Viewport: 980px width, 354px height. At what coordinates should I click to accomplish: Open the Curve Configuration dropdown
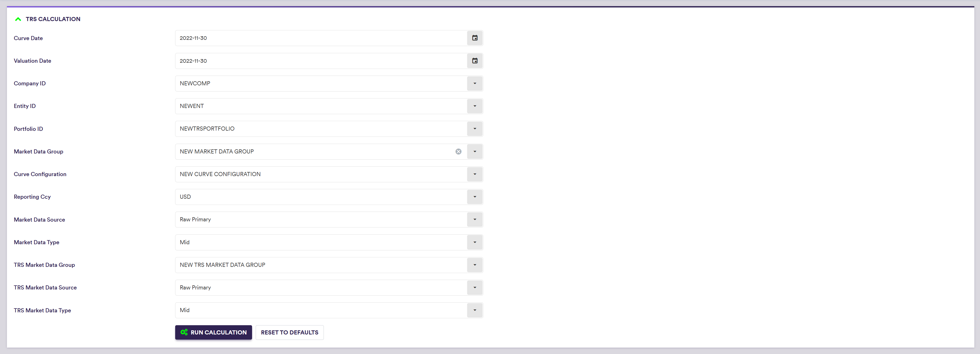(x=474, y=174)
